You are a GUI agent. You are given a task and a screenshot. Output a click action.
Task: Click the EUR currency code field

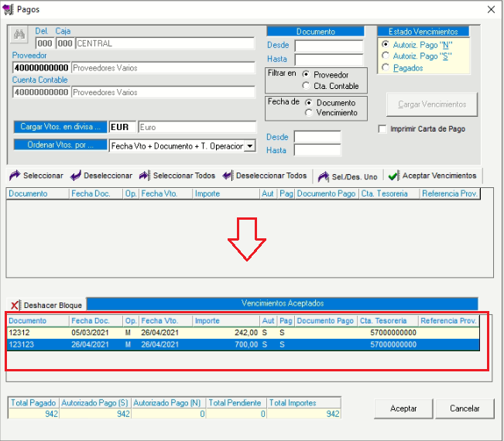[x=122, y=127]
